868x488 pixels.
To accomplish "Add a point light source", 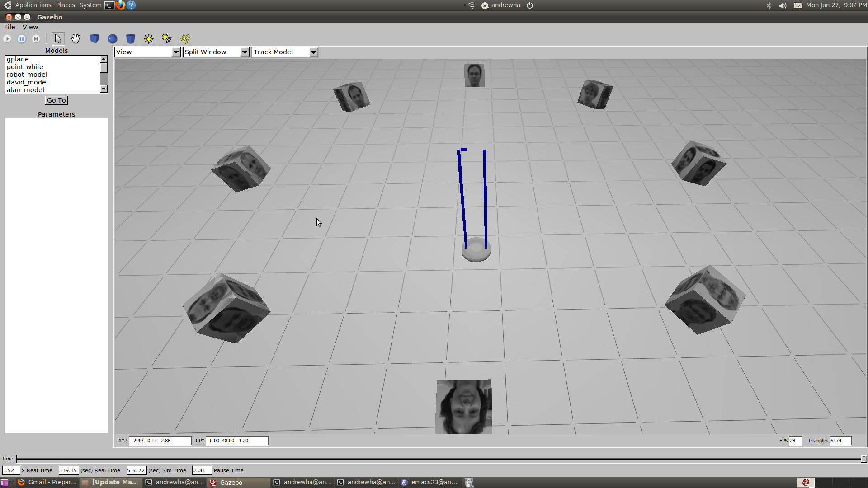I will [x=149, y=38].
